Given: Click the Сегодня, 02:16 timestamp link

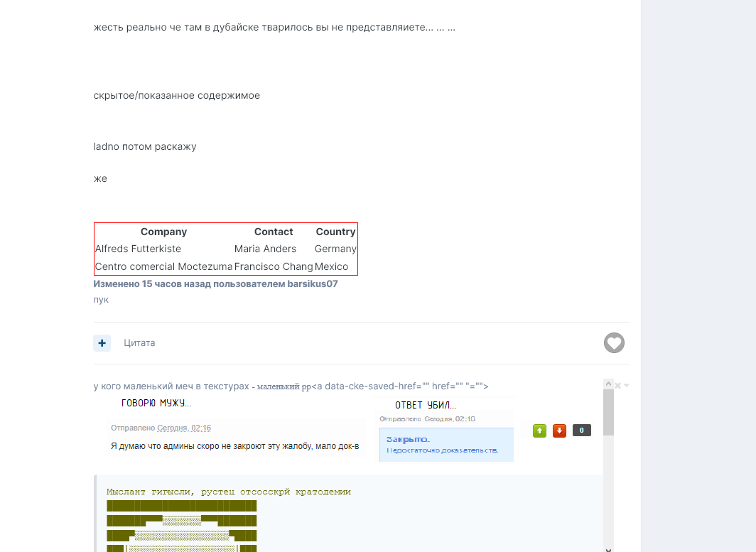Looking at the screenshot, I should coord(184,428).
